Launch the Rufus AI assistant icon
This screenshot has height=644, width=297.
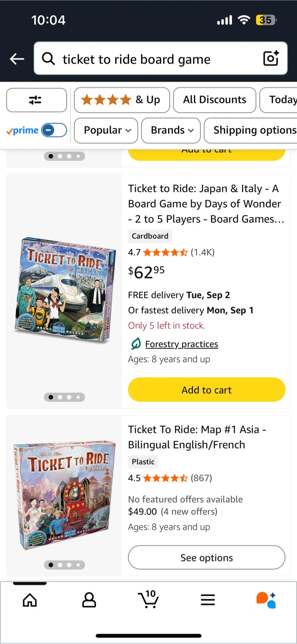[x=266, y=600]
